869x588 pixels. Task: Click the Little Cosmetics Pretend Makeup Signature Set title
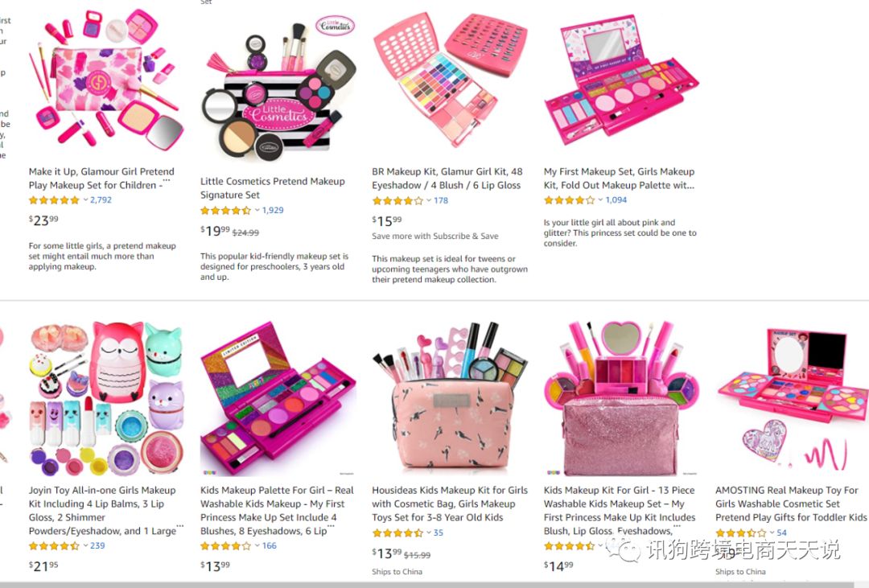(x=272, y=188)
